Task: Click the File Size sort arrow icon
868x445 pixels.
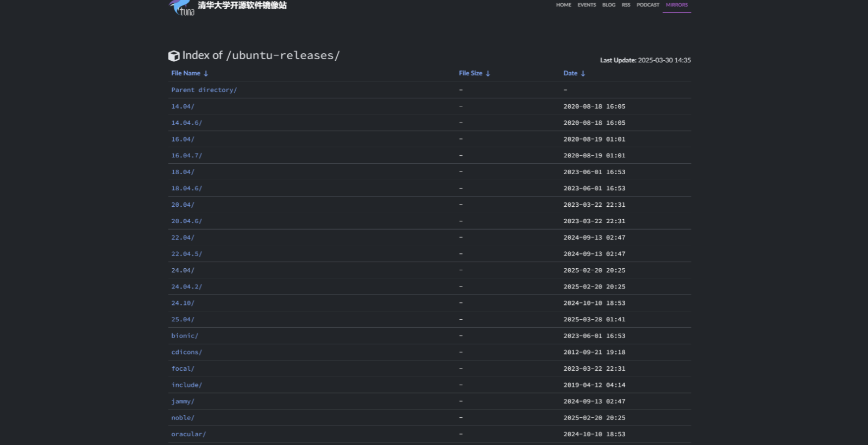Action: pos(488,73)
